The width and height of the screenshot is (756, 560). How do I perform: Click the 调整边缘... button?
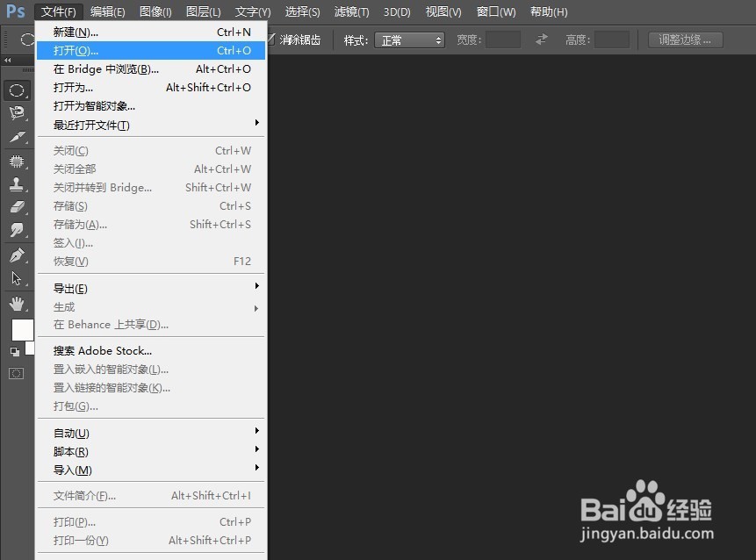pyautogui.click(x=685, y=39)
